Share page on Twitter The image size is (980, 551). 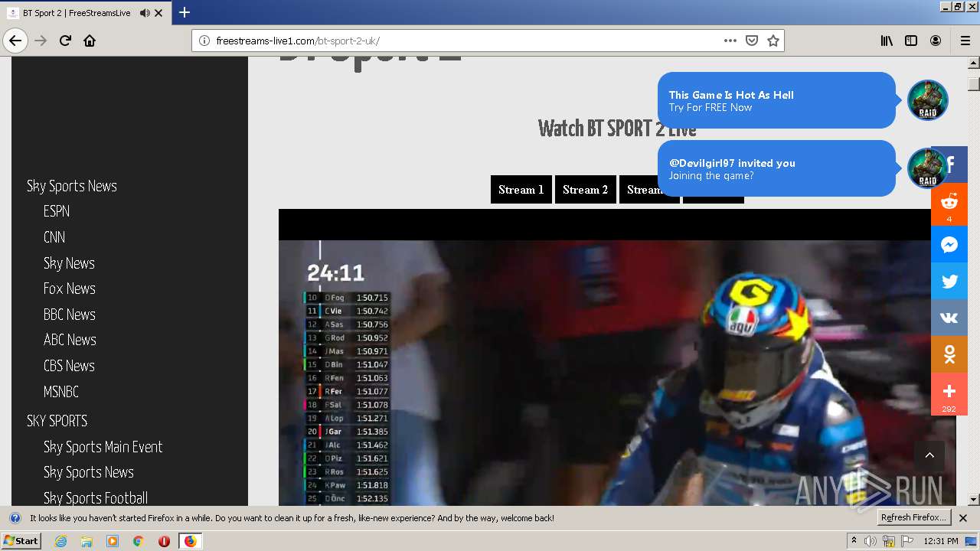[949, 282]
